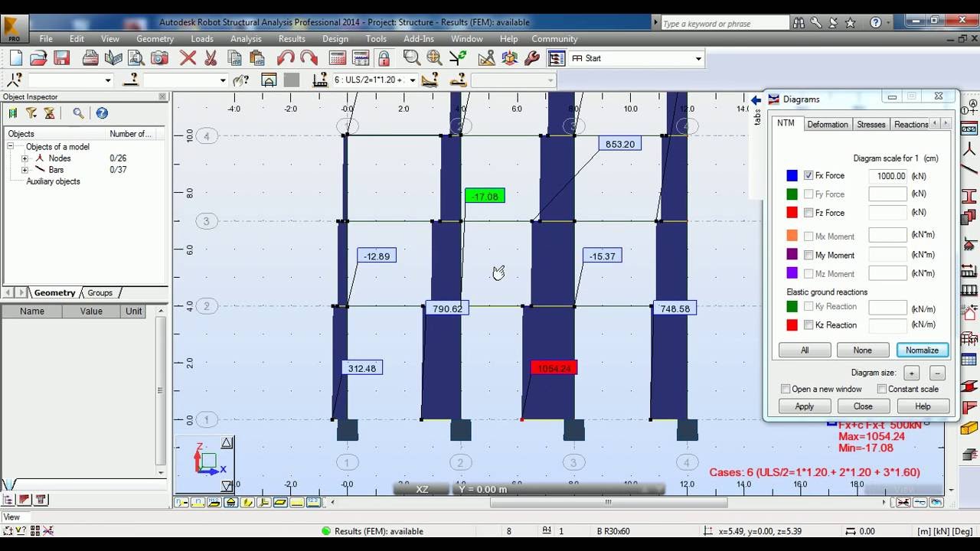Viewport: 980px width, 551px height.
Task: Check Open a new window option
Action: coord(786,389)
